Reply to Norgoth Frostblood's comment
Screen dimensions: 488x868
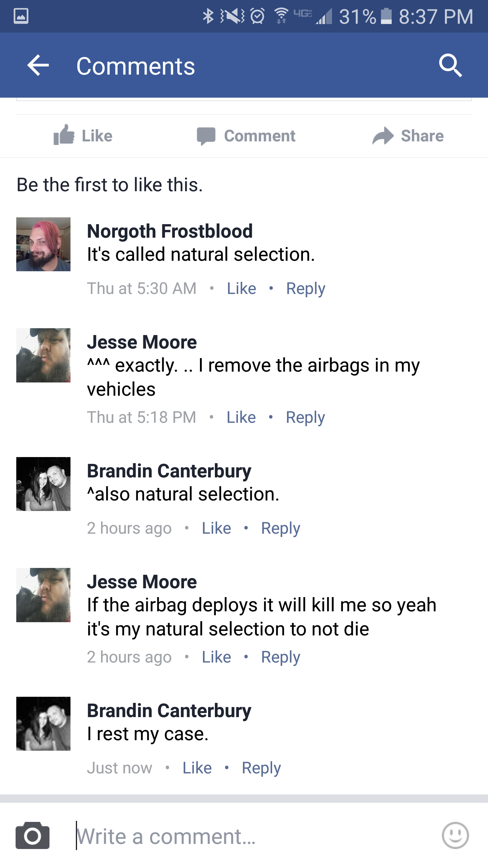(x=306, y=289)
